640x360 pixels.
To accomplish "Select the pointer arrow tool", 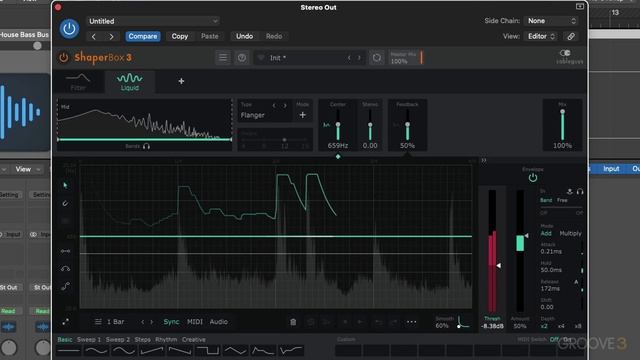I will click(65, 185).
